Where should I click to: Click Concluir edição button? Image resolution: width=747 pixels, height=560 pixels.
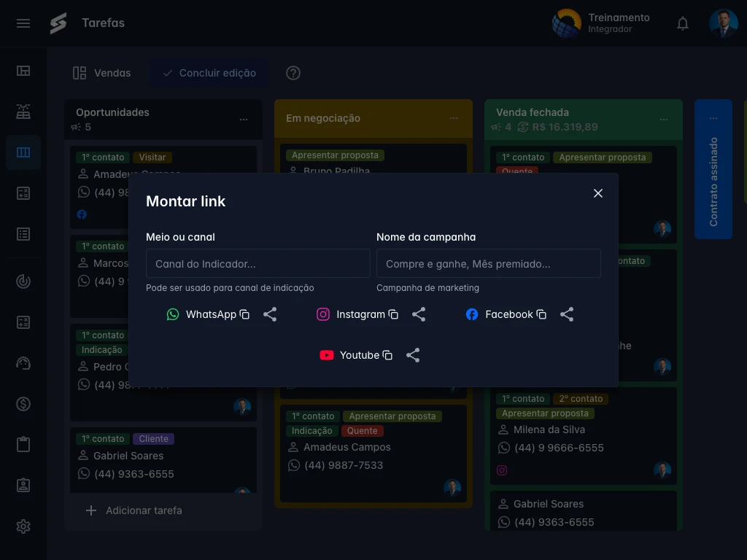coord(209,73)
